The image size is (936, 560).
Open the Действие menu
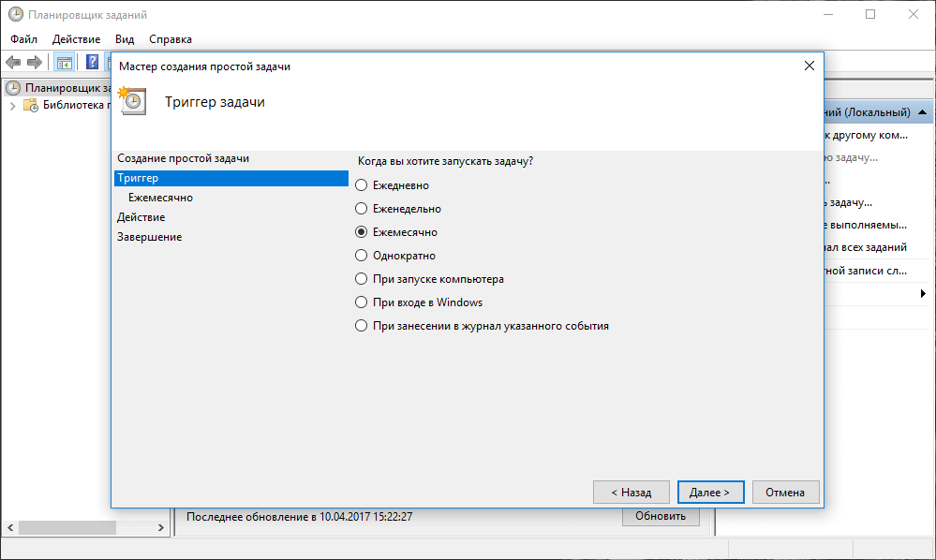tap(77, 39)
